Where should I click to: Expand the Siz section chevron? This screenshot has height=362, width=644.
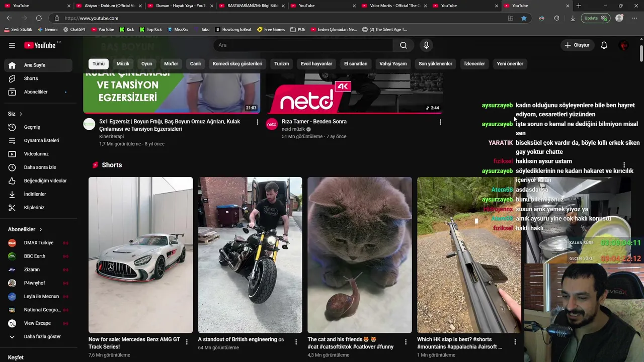point(21,114)
